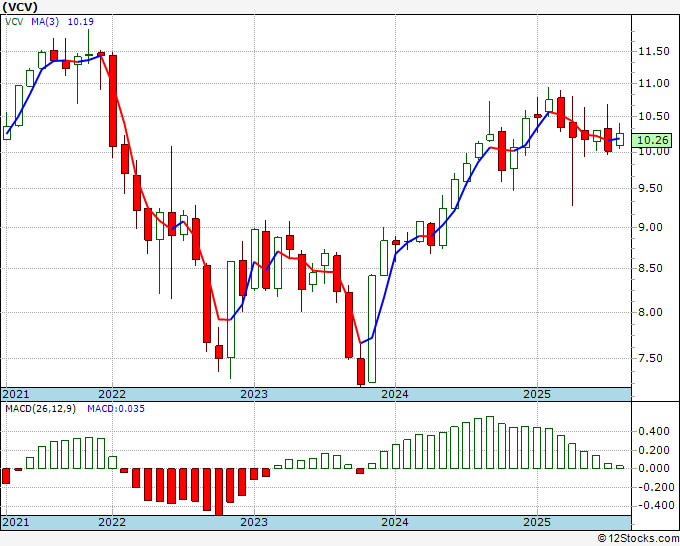Click the 0.400 MACD axis label
Viewport: 680px width, 546px height.
[x=654, y=432]
